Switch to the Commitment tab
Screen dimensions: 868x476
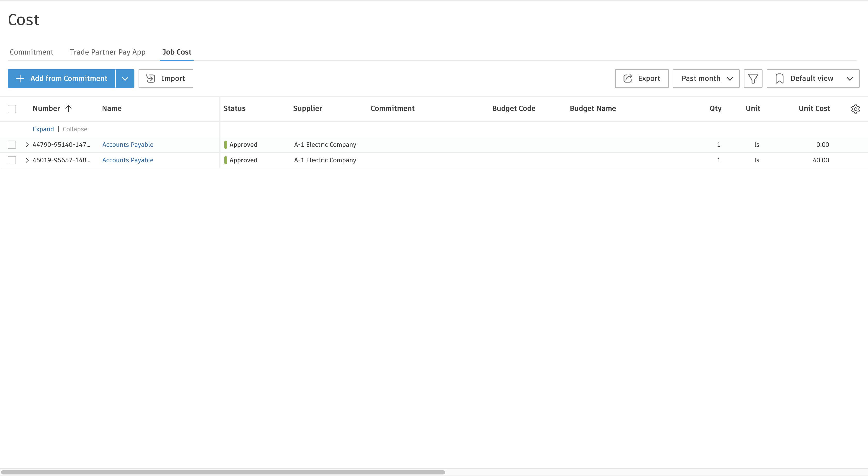31,52
